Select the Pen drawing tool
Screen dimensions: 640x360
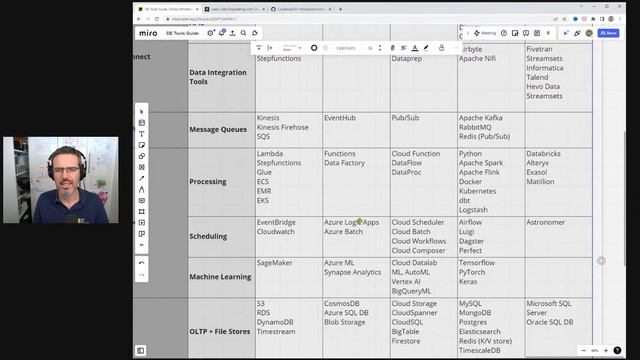(x=142, y=189)
